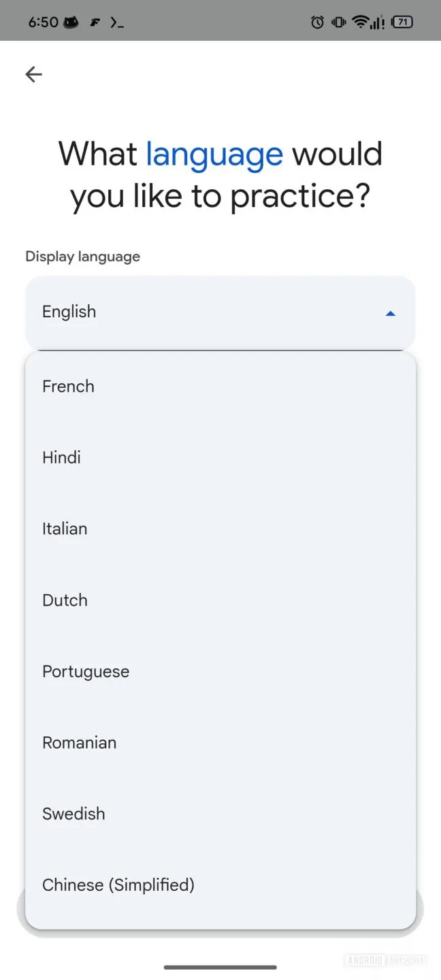This screenshot has height=980, width=441.
Task: Tap the Wi-Fi signal icon
Action: pos(358,22)
